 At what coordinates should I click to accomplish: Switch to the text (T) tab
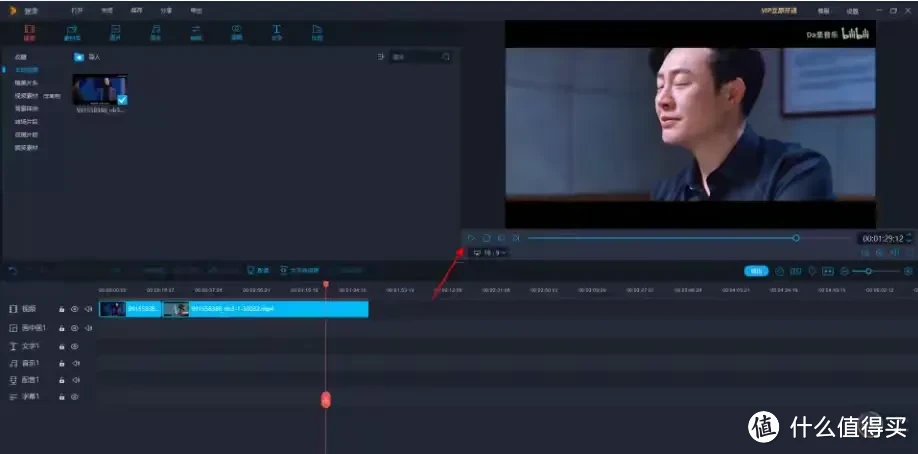click(x=276, y=32)
